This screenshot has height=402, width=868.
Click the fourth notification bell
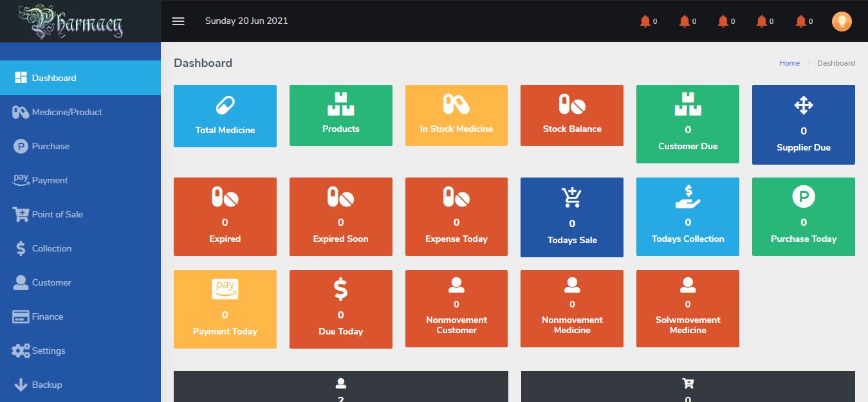tap(762, 21)
